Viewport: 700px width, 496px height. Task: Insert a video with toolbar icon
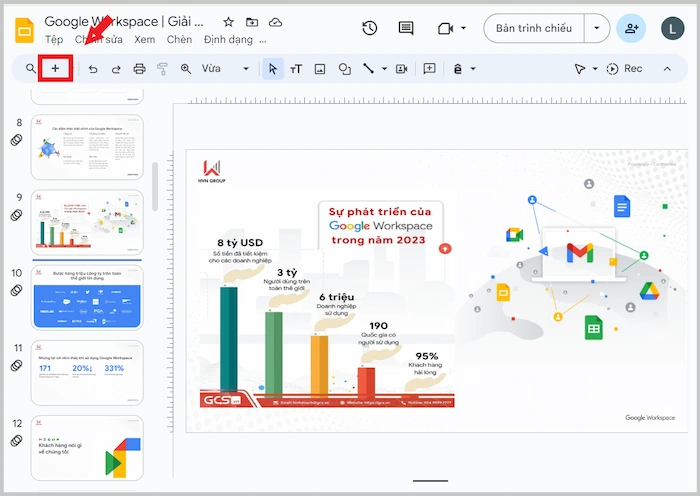[x=401, y=69]
